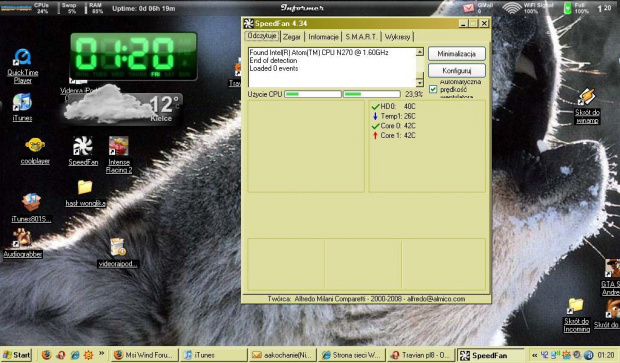Click the Użycie CPU first usage bar
620x363 pixels.
pyautogui.click(x=313, y=94)
